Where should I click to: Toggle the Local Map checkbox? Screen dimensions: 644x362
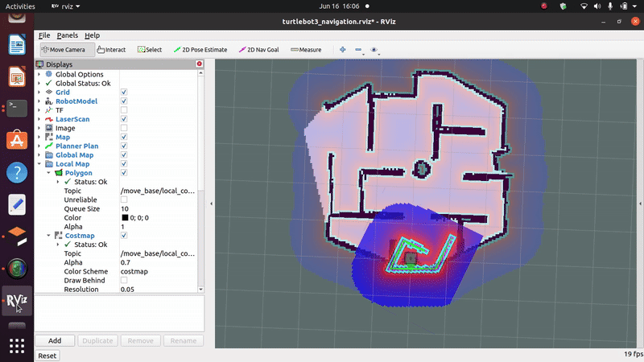124,164
